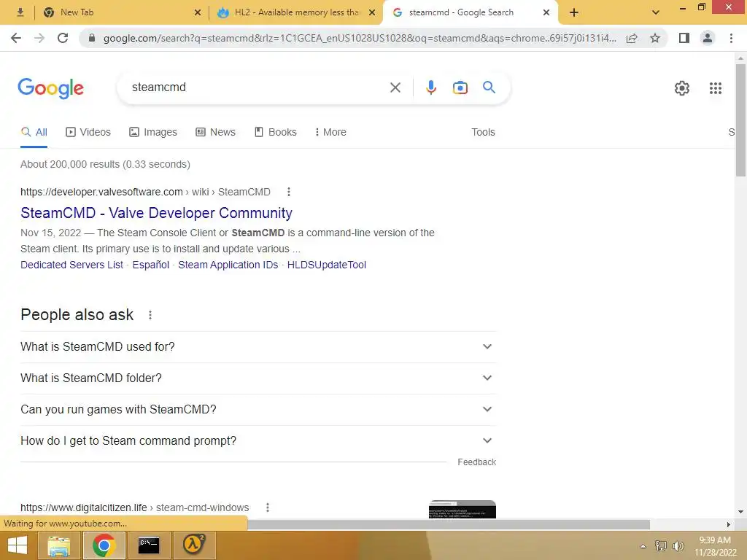
Task: Submit search with the magnifier icon
Action: (489, 87)
